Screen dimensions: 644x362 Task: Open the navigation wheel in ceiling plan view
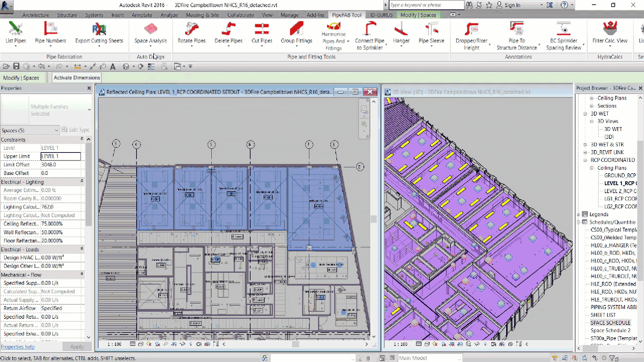364,110
